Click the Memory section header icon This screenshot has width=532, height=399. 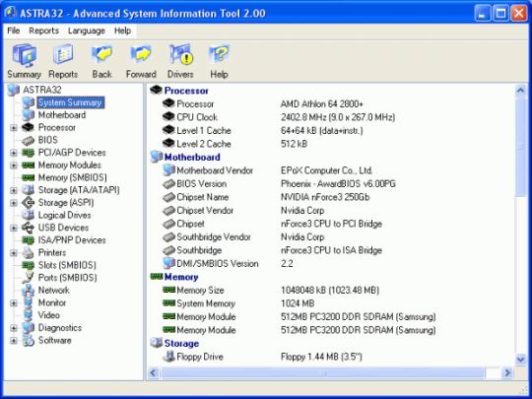coord(157,277)
